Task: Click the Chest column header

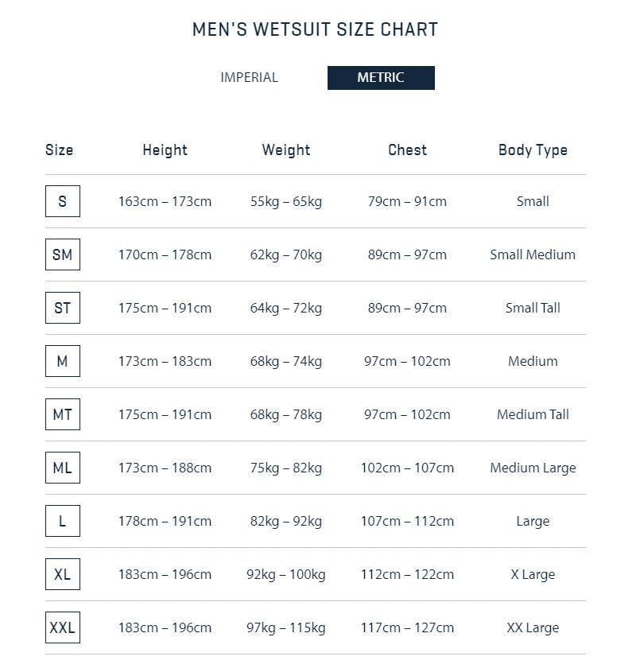Action: [x=407, y=150]
